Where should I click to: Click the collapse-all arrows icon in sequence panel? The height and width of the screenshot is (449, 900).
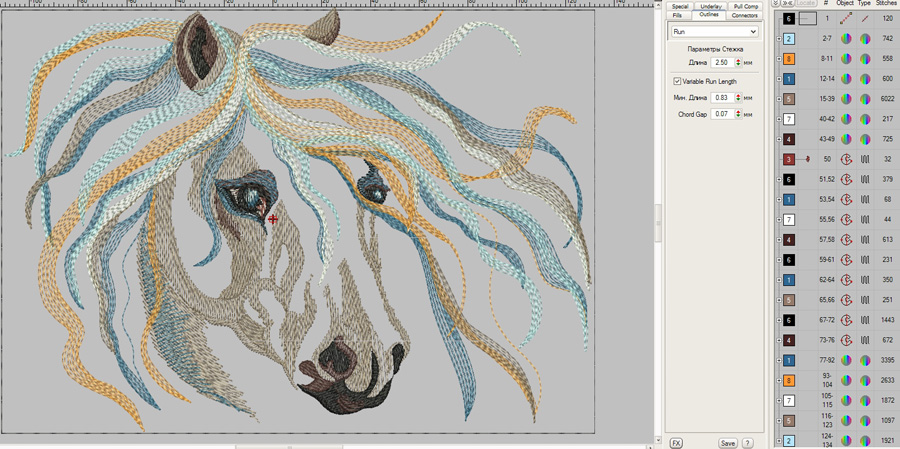pyautogui.click(x=777, y=4)
